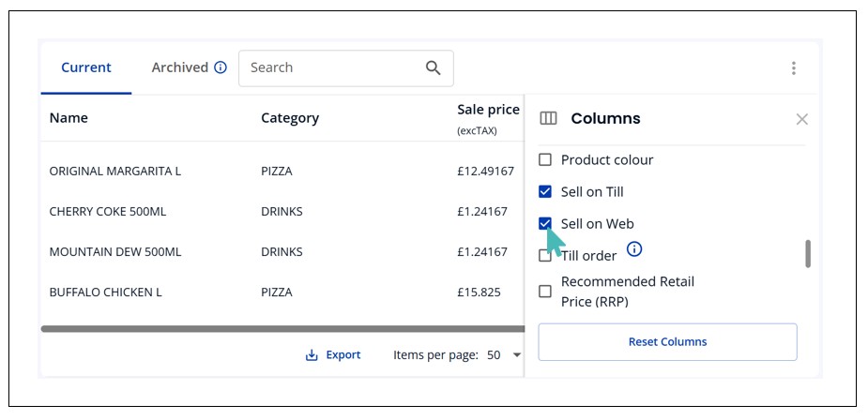Open the three-dot more options menu
This screenshot has width=868, height=420.
coord(793,68)
